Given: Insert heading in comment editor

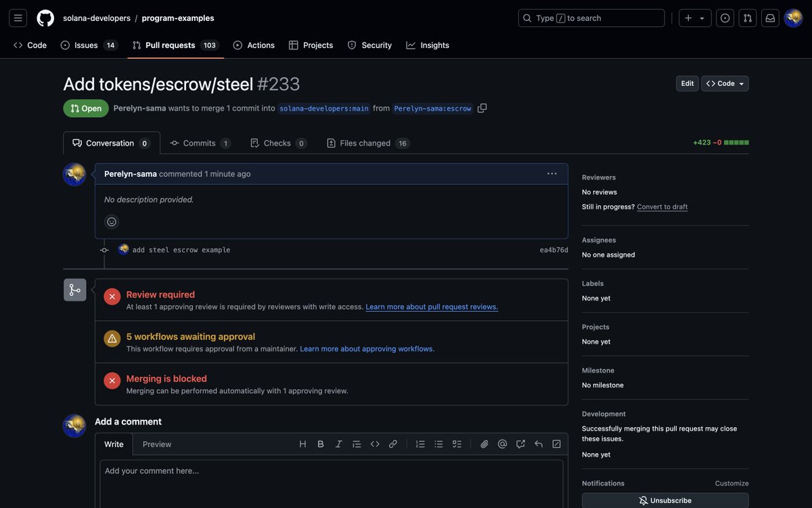Looking at the screenshot, I should [x=302, y=444].
